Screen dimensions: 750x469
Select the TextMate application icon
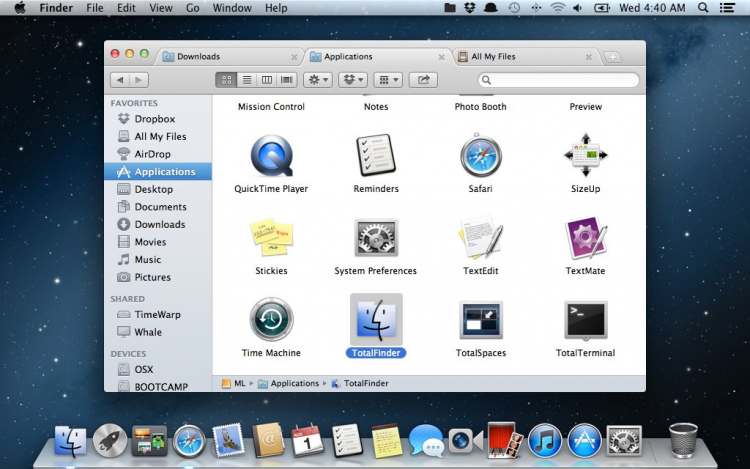[x=585, y=238]
